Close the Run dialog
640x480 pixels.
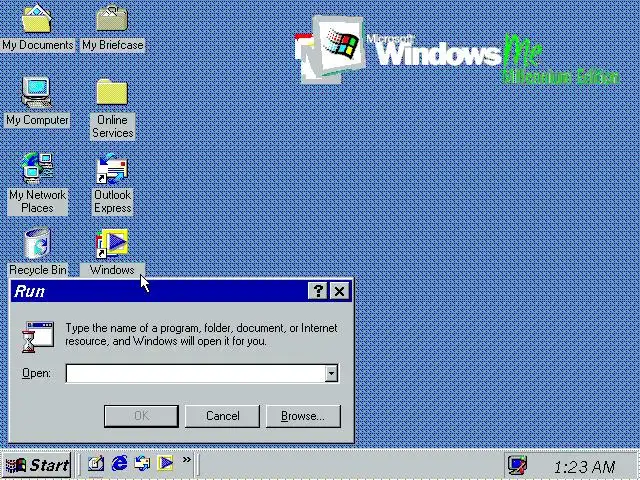(x=340, y=291)
